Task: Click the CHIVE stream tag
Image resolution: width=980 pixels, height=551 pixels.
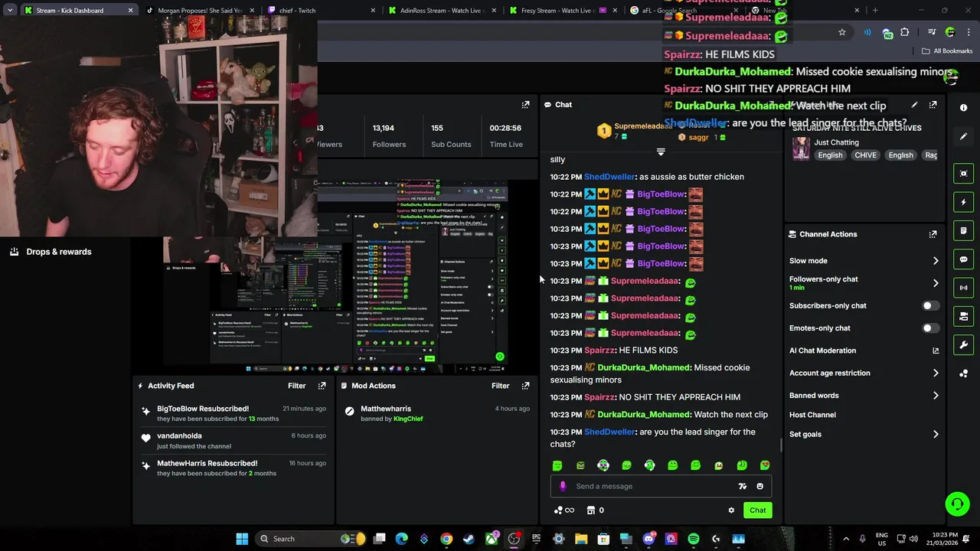Action: 865,155
